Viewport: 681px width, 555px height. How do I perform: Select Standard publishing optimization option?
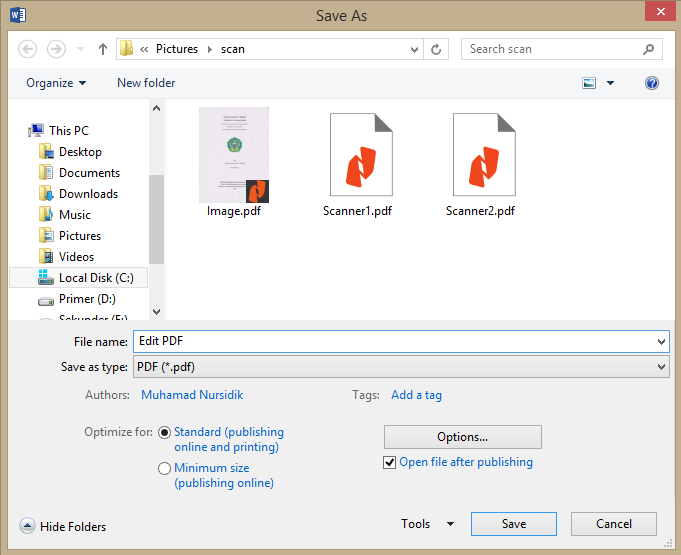(165, 432)
